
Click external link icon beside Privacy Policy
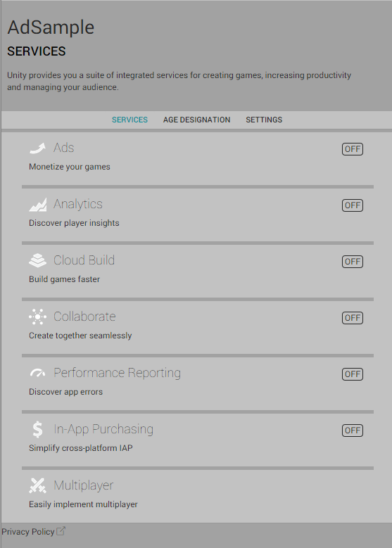coord(61,531)
